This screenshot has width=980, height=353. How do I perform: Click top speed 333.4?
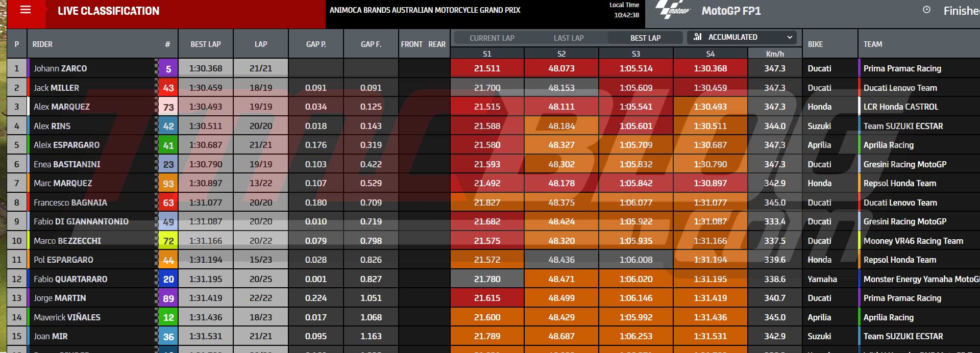(x=775, y=221)
